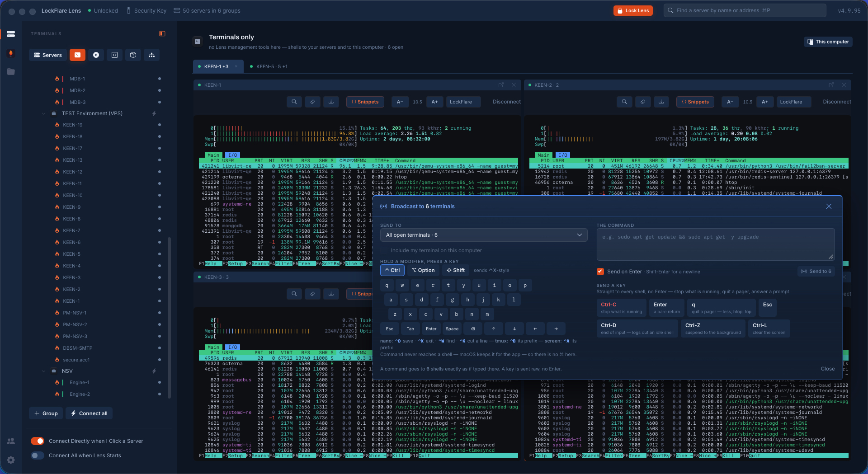Send Ctrl-C to stop what is running

click(x=621, y=308)
